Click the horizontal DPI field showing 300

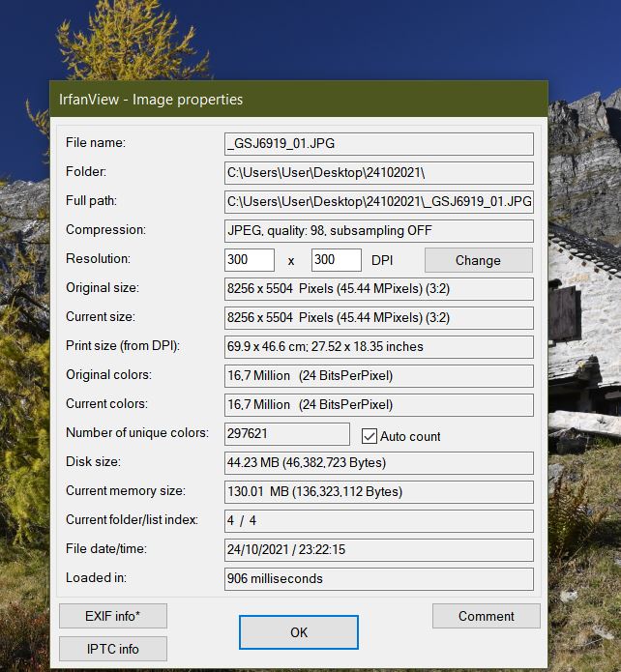tap(250, 260)
